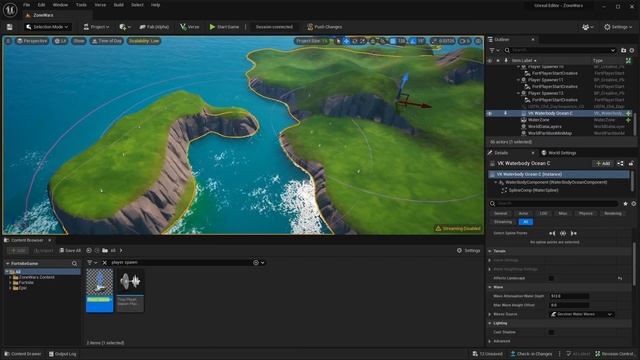The image size is (640, 360).
Task: Click the Details favorites star icon
Action: [x=625, y=203]
